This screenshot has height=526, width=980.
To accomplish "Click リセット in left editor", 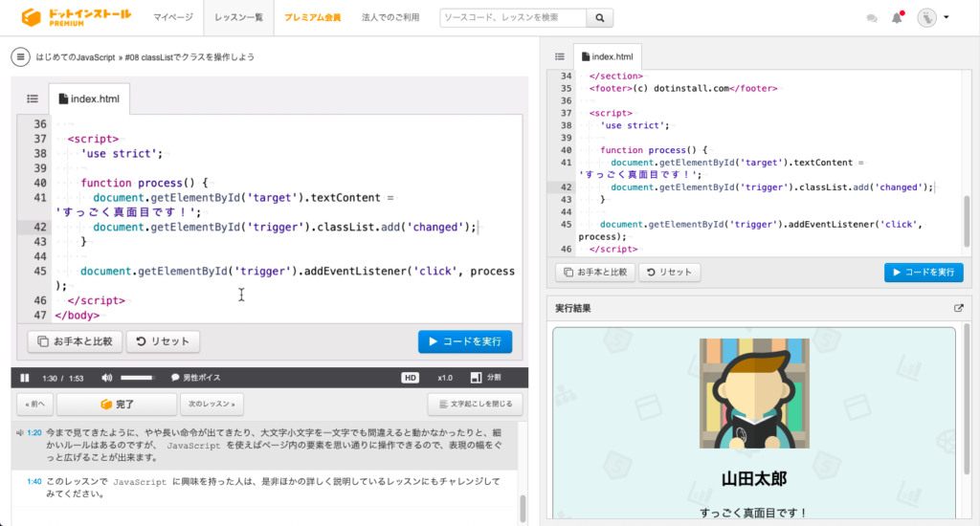I will 163,341.
